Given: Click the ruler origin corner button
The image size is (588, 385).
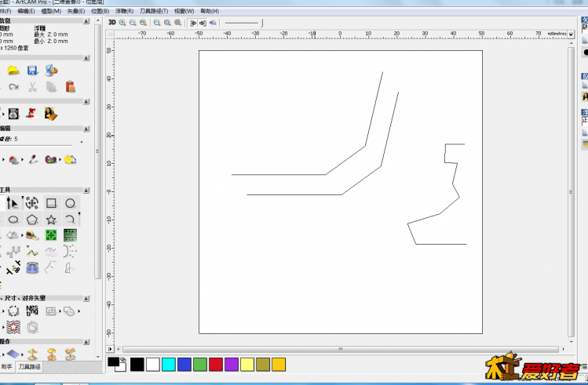Looking at the screenshot, I should click(110, 34).
